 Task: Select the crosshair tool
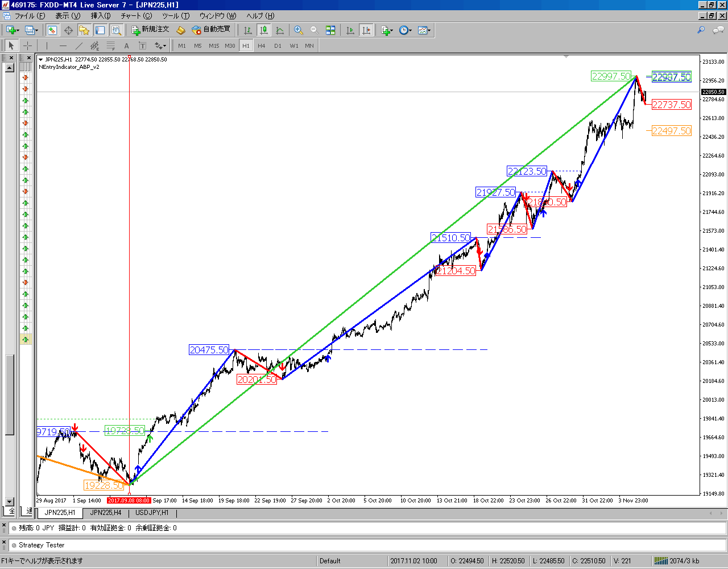(27, 46)
